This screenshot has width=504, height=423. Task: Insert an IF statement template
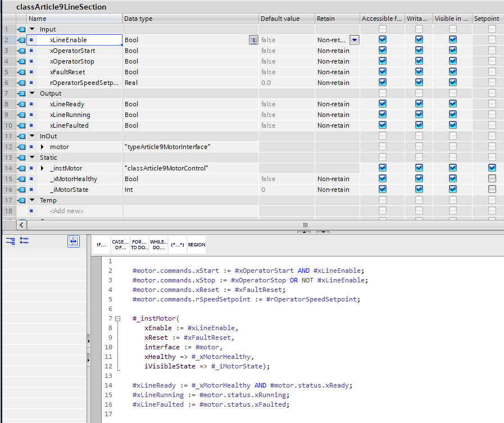[x=101, y=245]
